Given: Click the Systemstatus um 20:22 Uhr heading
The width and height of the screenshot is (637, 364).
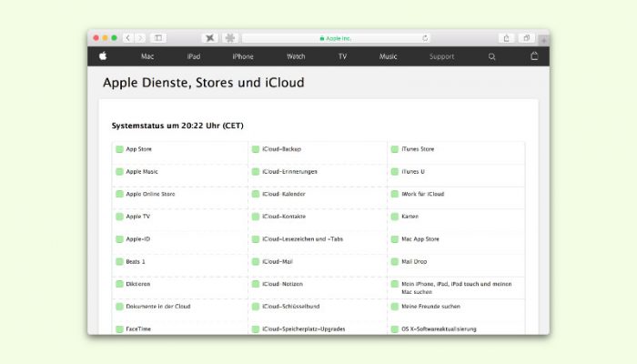Looking at the screenshot, I should click(x=177, y=126).
